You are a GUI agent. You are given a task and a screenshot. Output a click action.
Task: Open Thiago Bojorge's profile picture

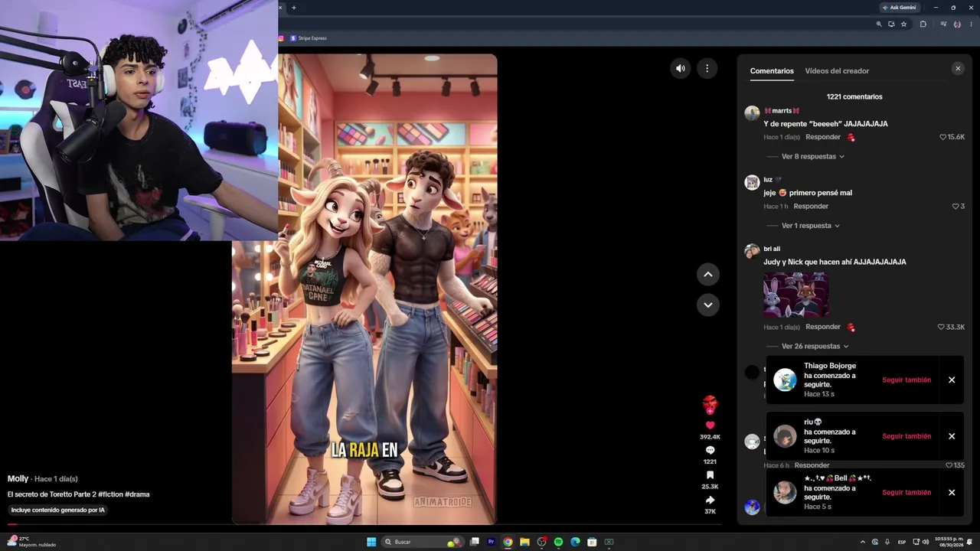pos(785,380)
